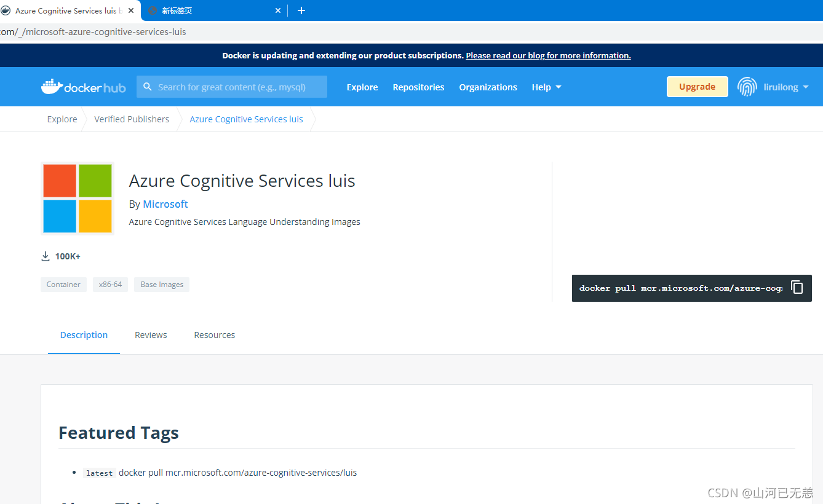
Task: Close the 新标签页 browser tab
Action: (x=278, y=10)
